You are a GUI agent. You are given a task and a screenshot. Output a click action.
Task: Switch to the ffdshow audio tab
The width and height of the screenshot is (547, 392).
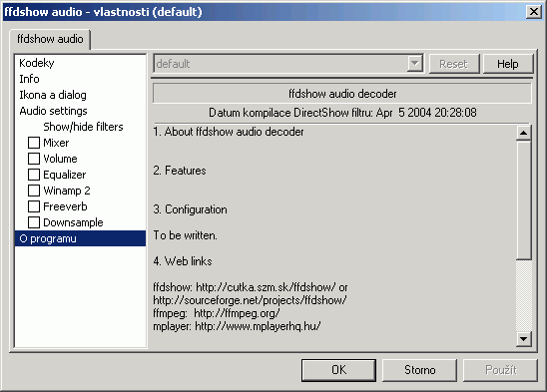[50, 39]
